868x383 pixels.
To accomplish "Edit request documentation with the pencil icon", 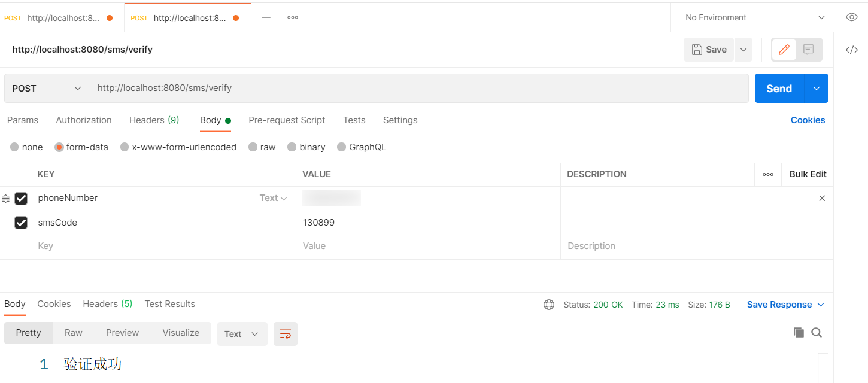I will (784, 50).
